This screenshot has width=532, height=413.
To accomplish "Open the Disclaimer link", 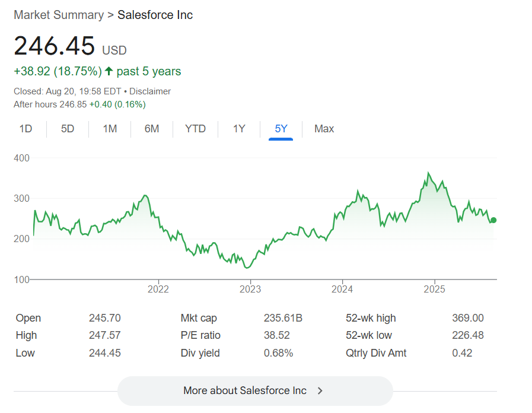I will coord(150,91).
